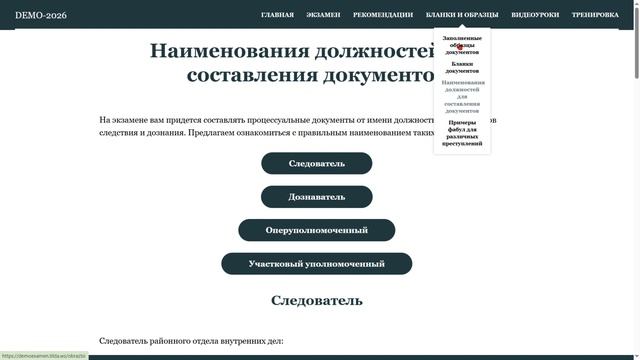
Task: Open the ТРЕНИРОВКА menu item
Action: pos(595,15)
